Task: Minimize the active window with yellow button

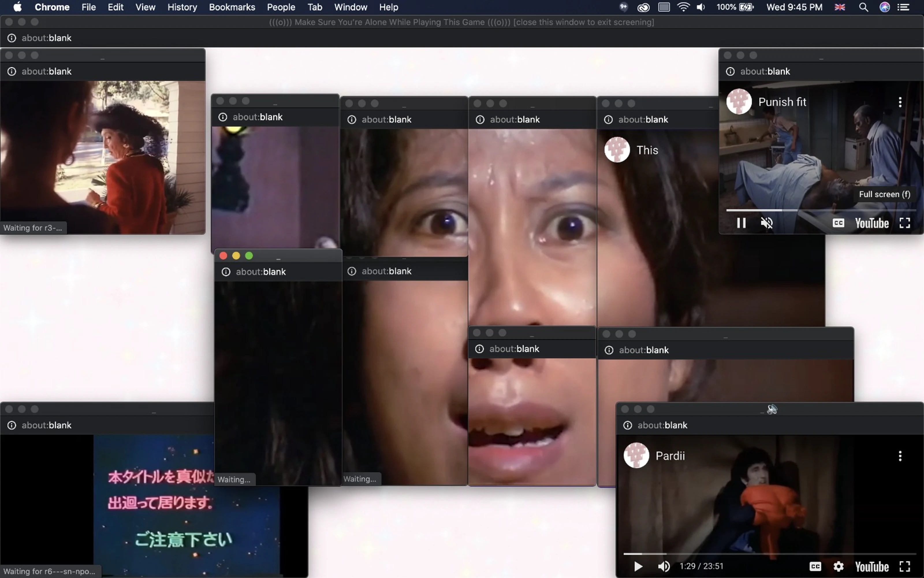Action: click(x=236, y=256)
